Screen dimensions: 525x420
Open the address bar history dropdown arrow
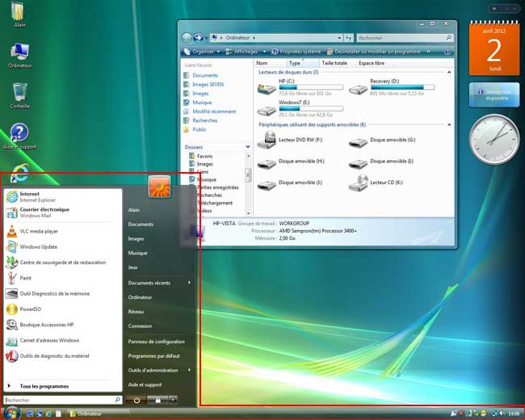(339, 38)
